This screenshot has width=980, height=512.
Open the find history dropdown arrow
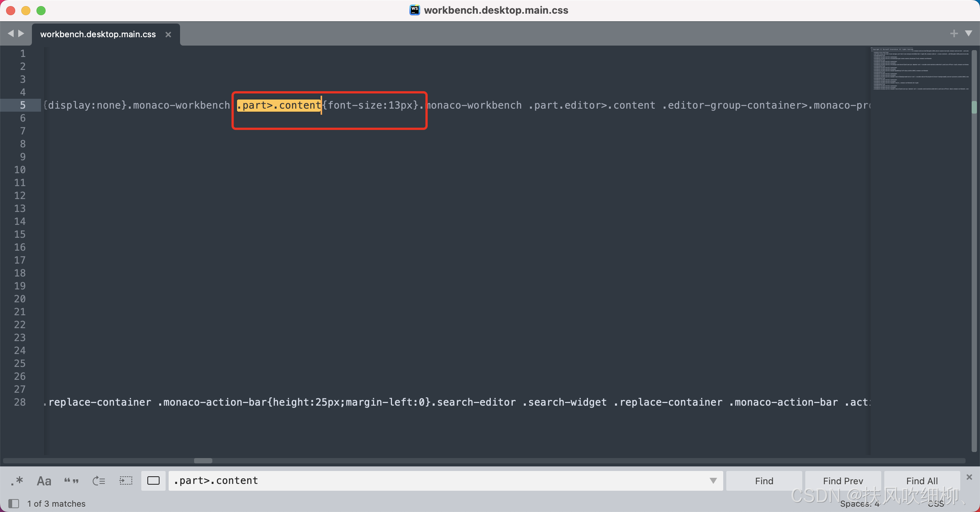[x=713, y=481]
